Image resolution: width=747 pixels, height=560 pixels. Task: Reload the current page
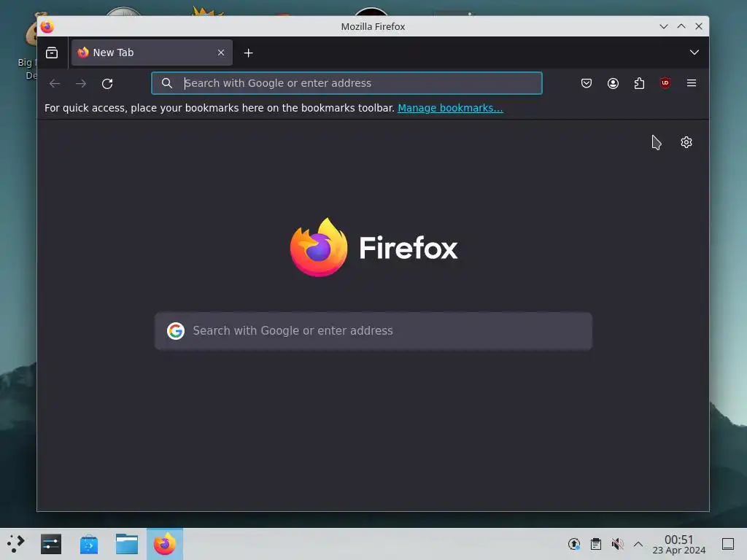tap(107, 84)
